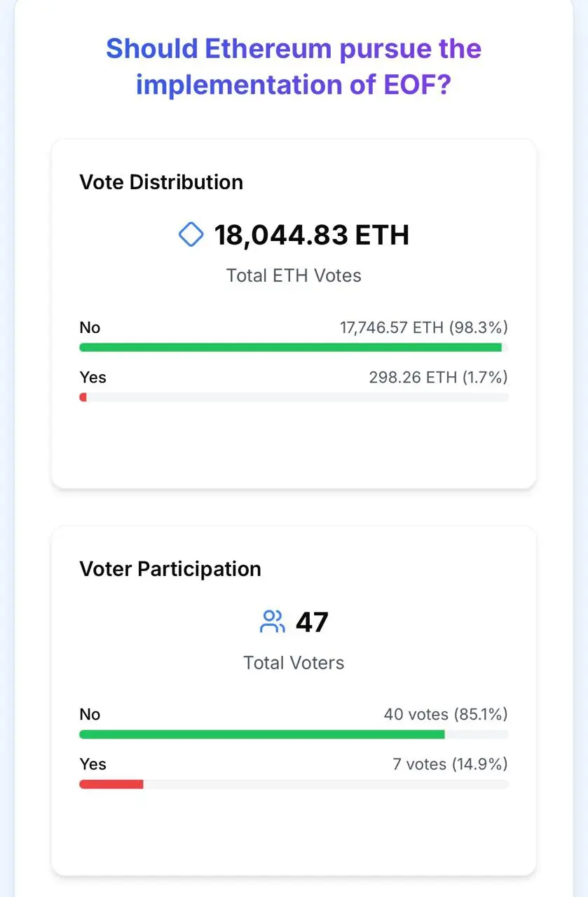Click the red Yes voters progress bar
This screenshot has height=897, width=588.
click(x=111, y=784)
